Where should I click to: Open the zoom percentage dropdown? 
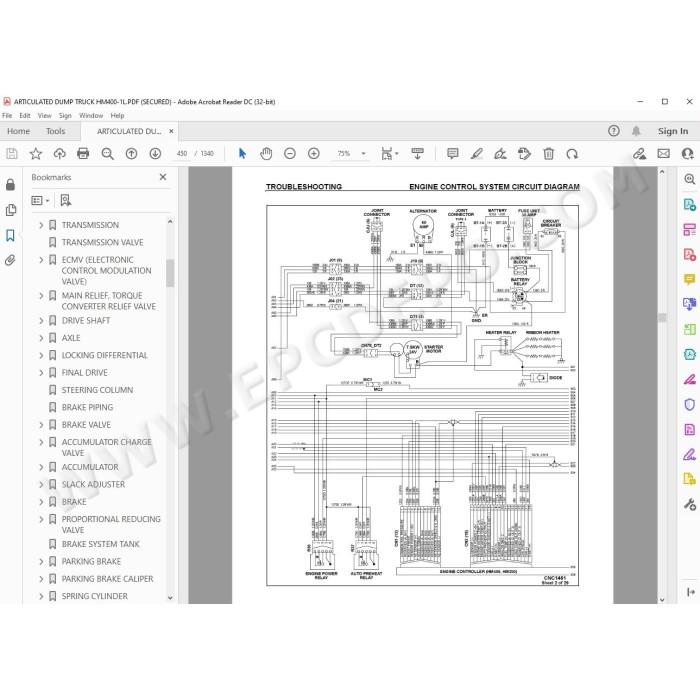363,154
